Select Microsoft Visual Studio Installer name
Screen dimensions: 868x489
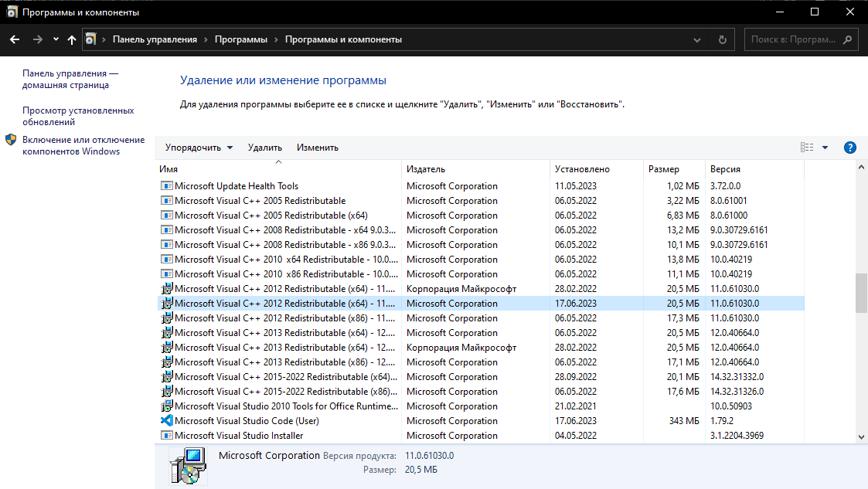239,436
